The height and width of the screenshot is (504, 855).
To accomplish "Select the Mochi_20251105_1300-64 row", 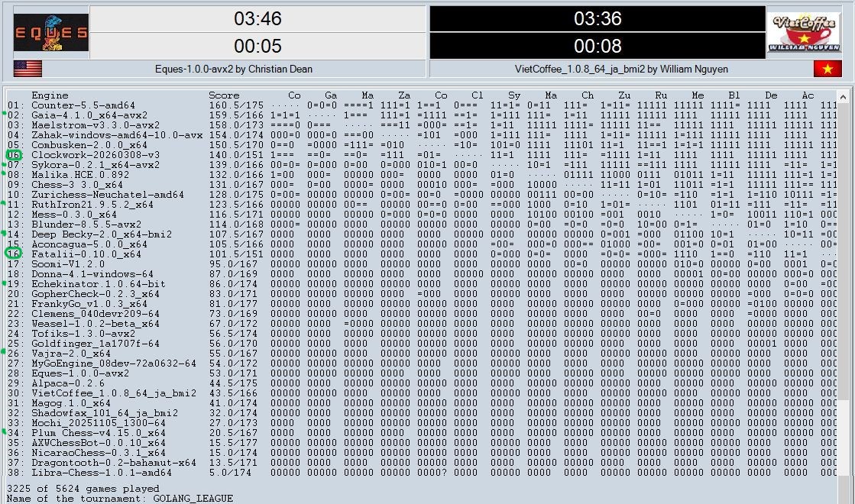I will (x=421, y=423).
